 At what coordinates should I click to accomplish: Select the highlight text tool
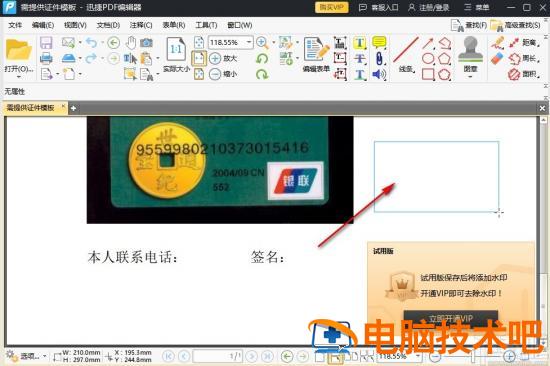point(360,43)
